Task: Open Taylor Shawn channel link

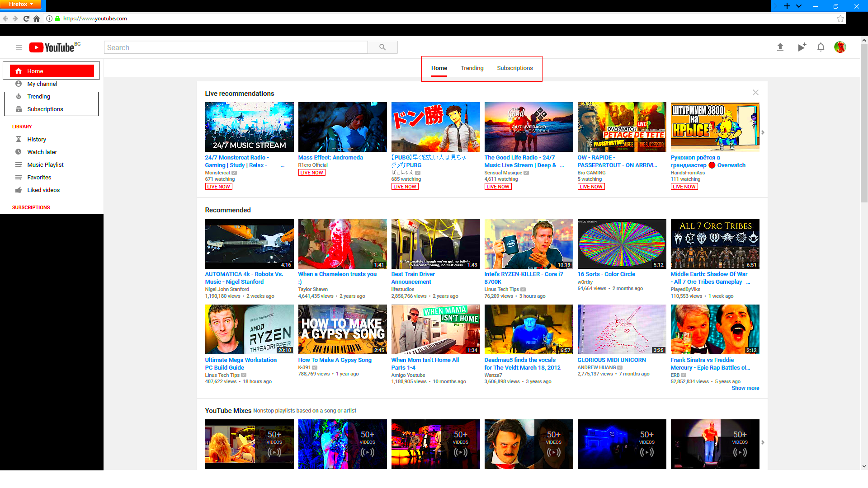Action: (313, 290)
